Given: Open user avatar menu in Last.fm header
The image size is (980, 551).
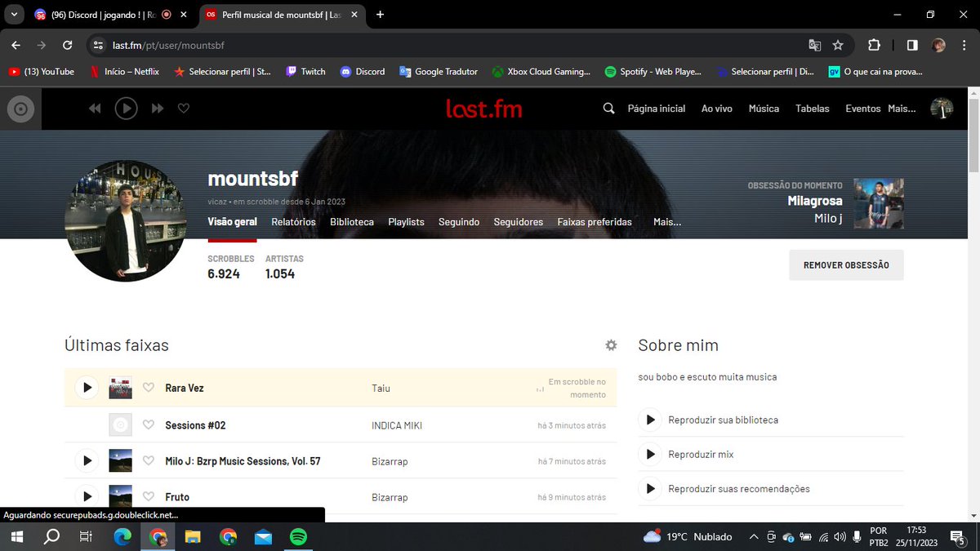Looking at the screenshot, I should (942, 109).
